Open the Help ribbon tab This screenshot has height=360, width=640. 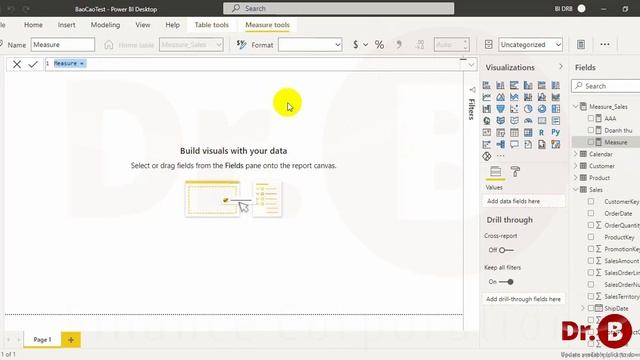[x=173, y=25]
